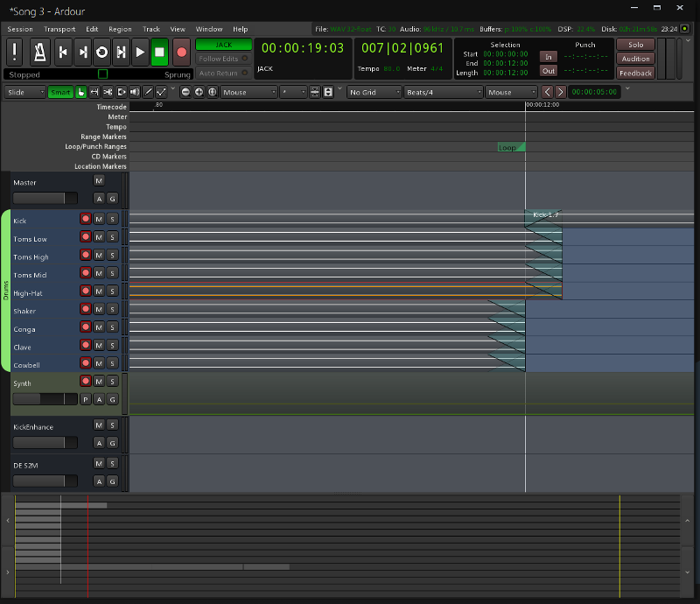Click the Go to session start button

click(63, 52)
